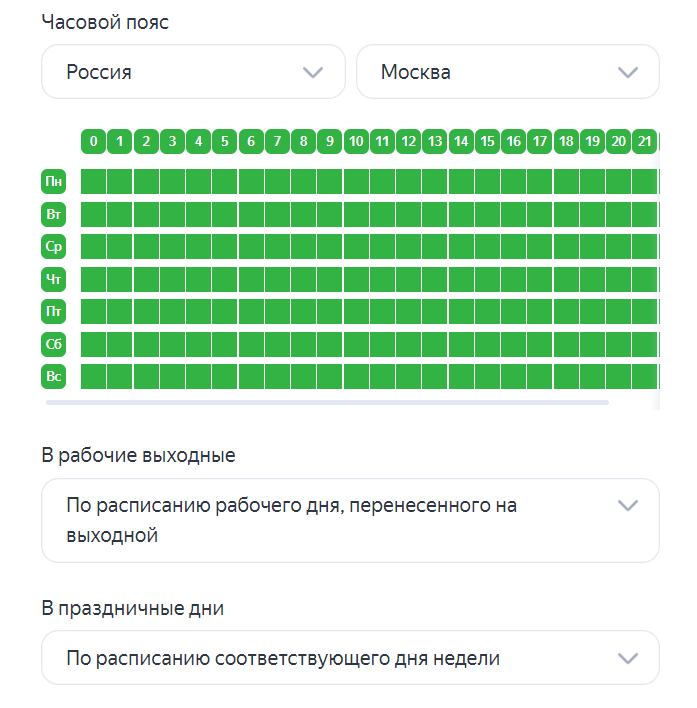The width and height of the screenshot is (697, 708).
Task: Toggle the Saturday (Сб) row label
Action: [54, 344]
